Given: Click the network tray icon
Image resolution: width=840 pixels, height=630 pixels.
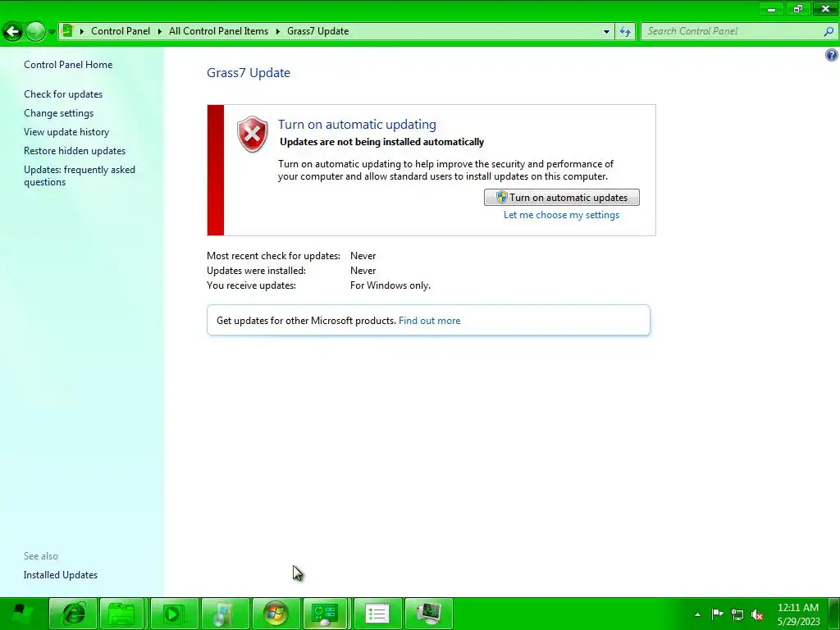Looking at the screenshot, I should (737, 614).
